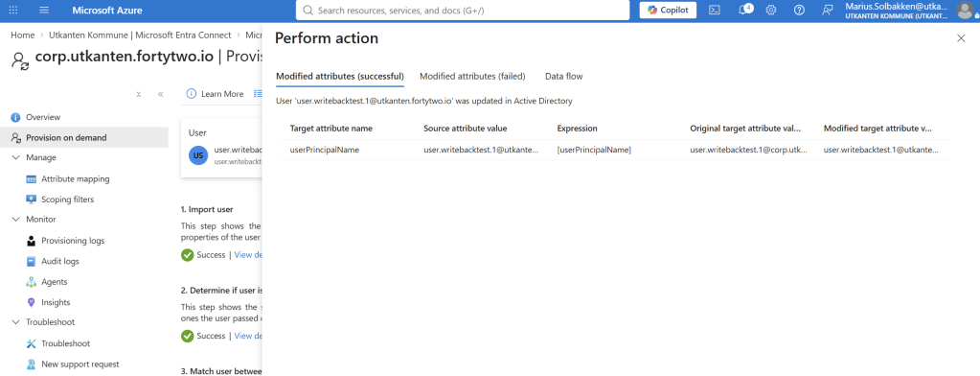This screenshot has height=376, width=980.
Task: Collapse the Troubleshoot section
Action: point(15,322)
